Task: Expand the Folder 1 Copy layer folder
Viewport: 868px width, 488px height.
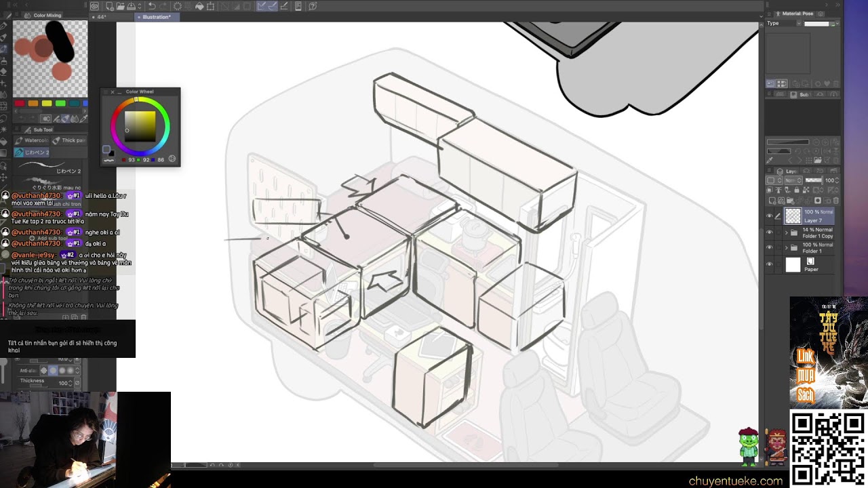Action: pos(787,232)
